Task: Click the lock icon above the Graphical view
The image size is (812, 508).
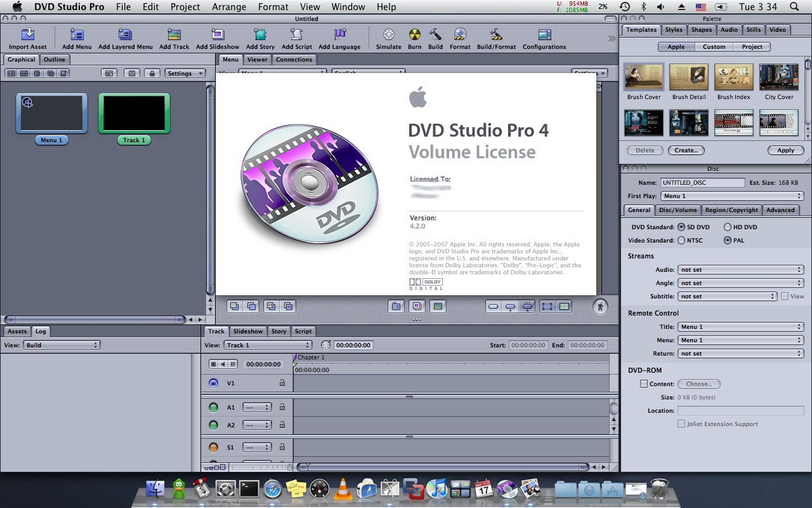Action: point(152,73)
